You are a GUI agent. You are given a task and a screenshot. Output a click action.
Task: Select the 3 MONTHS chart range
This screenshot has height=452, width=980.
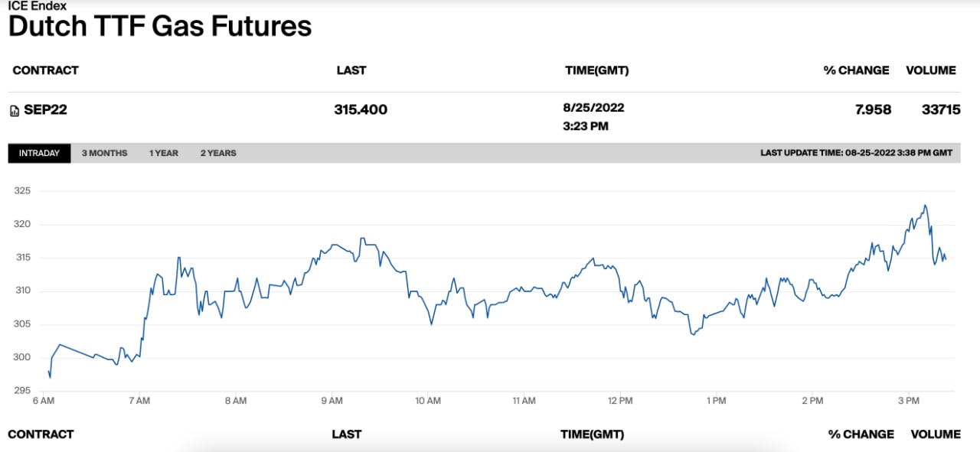point(104,153)
